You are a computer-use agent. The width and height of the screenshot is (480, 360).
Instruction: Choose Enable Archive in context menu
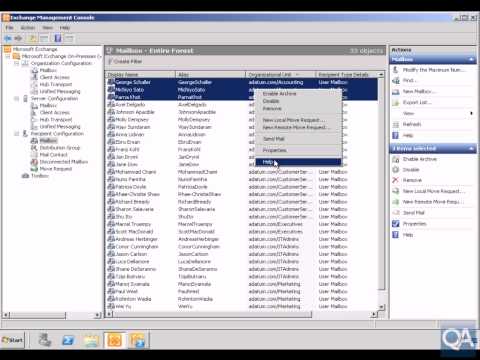coord(298,94)
